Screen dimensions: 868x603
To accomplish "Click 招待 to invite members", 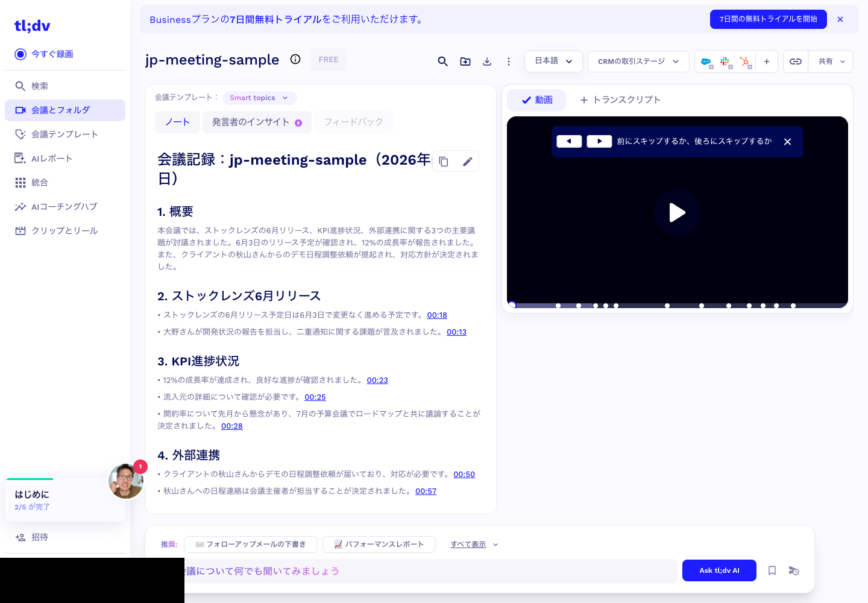I will tap(65, 537).
